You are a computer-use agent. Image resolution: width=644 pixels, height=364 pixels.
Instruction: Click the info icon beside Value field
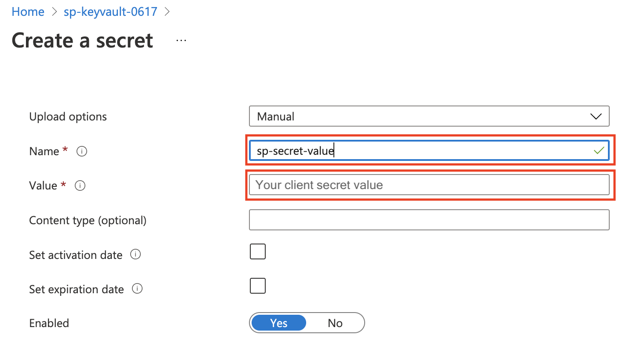tap(80, 185)
